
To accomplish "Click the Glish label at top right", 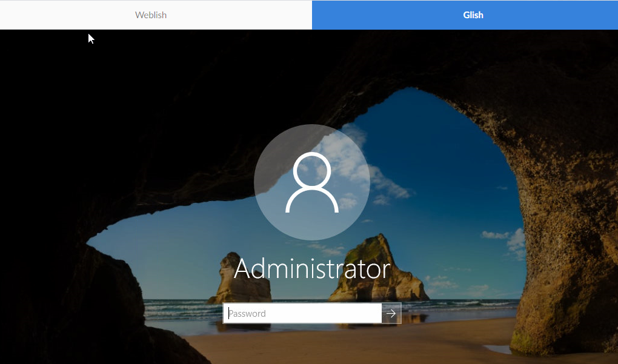I will click(473, 15).
